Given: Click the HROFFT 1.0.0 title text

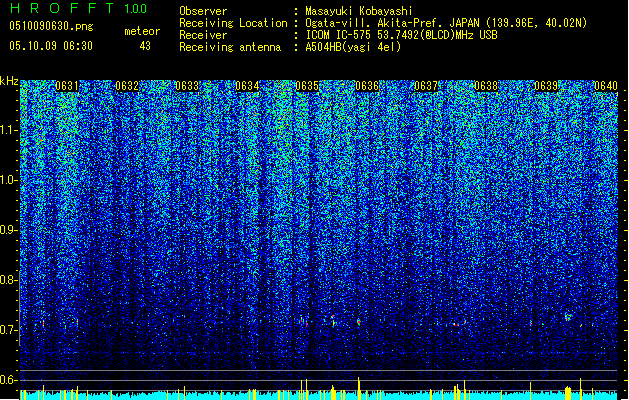Looking at the screenshot, I should [x=78, y=8].
